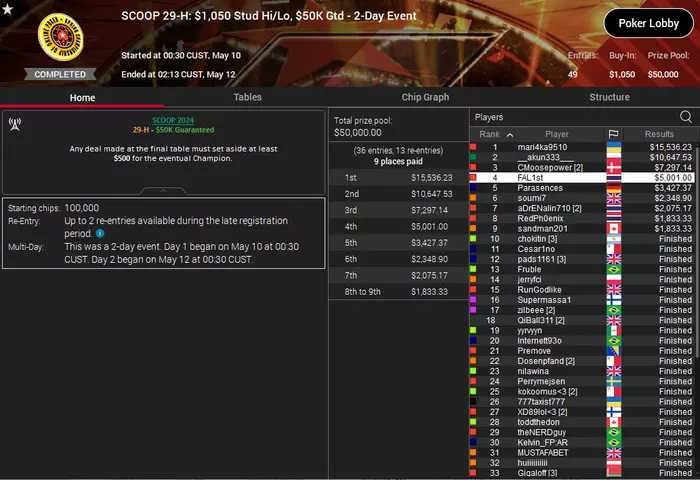Click the flag next to sandman201
Screen dimensions: 700x480
(x=613, y=229)
